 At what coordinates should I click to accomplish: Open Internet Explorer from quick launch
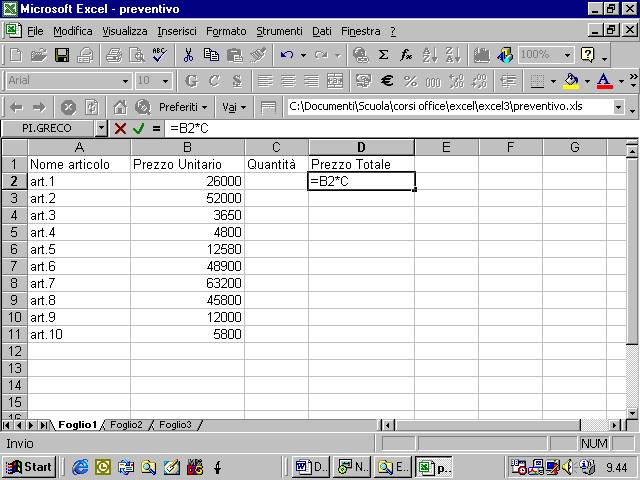coord(80,467)
